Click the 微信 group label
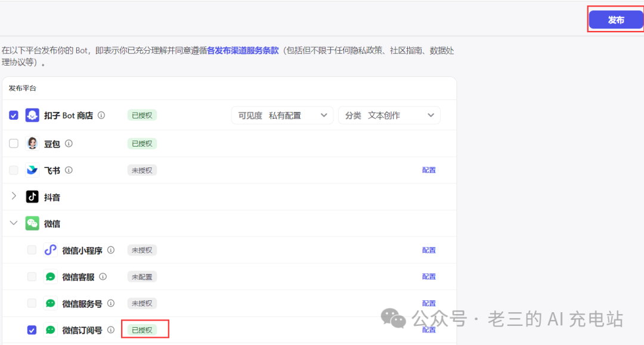644x345 pixels. [52, 224]
